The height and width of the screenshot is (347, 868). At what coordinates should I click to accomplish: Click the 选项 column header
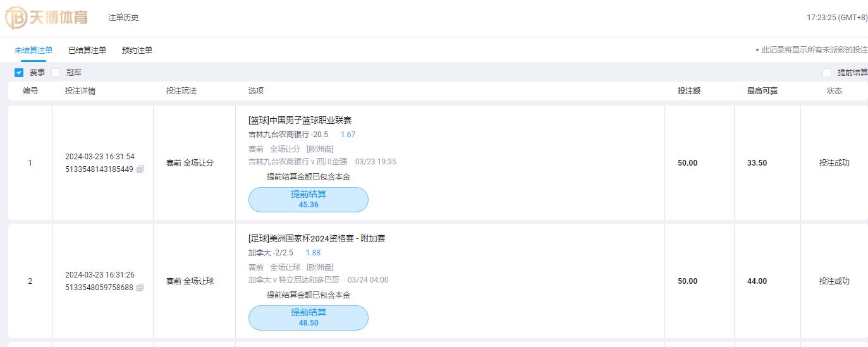[x=256, y=91]
